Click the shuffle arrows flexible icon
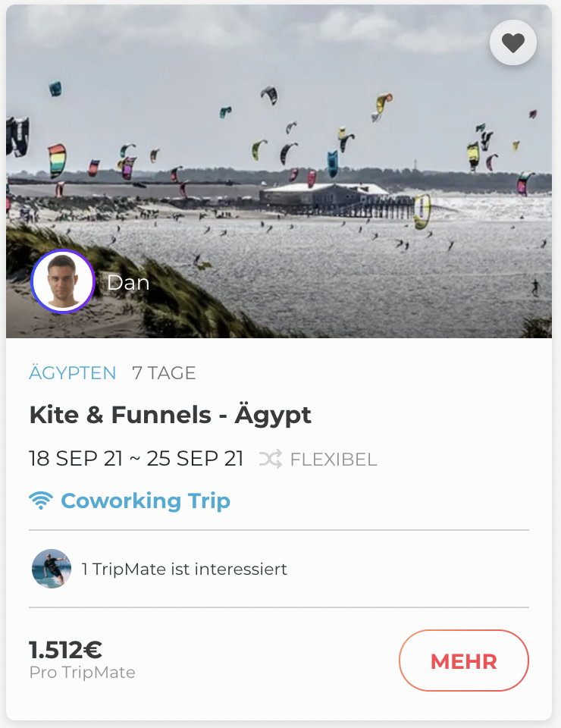The height and width of the screenshot is (728, 561). pyautogui.click(x=271, y=459)
